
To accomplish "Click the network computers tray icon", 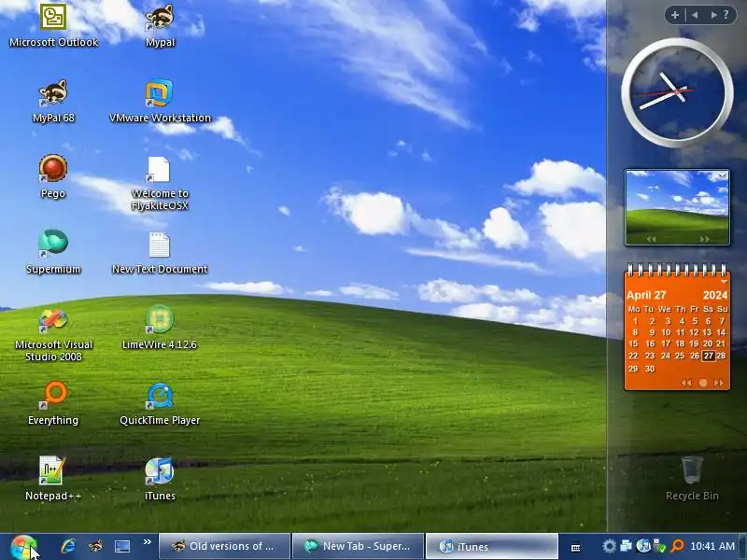I will coord(626,546).
